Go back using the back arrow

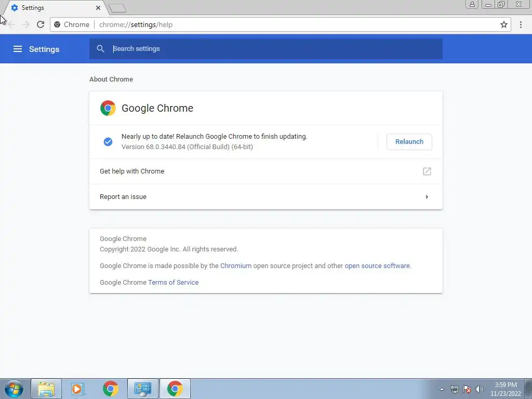tap(11, 25)
